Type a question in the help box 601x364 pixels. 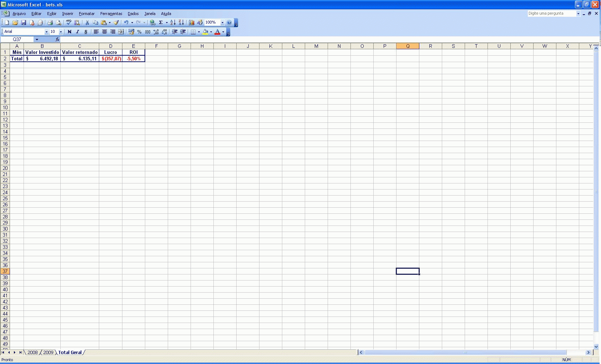(552, 14)
